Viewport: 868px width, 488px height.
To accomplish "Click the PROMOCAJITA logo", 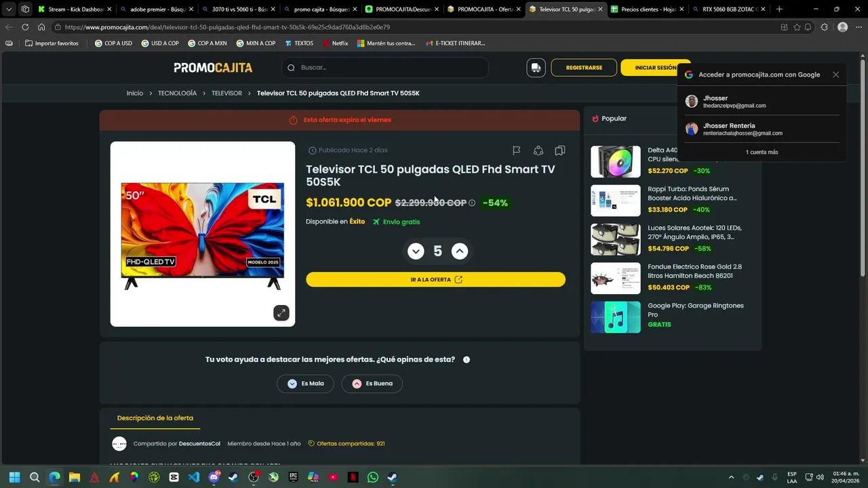I will 213,68.
